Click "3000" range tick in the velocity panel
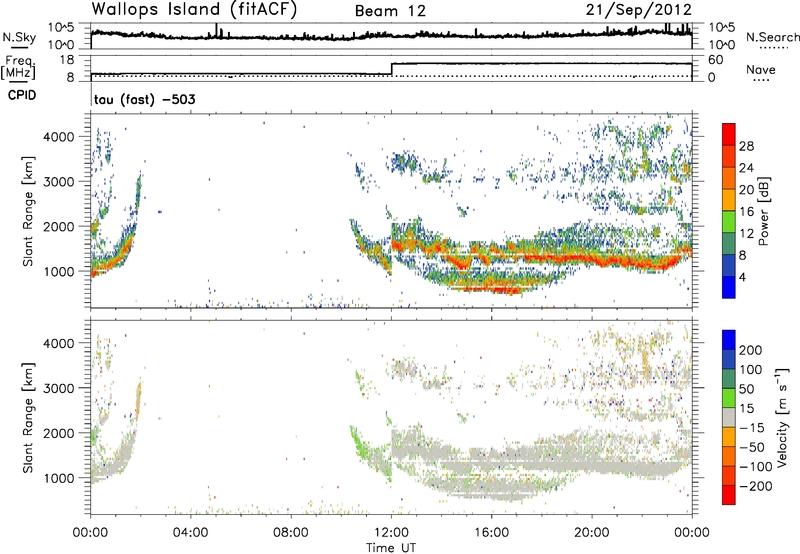Screen dimensions: 800x554 (58, 388)
